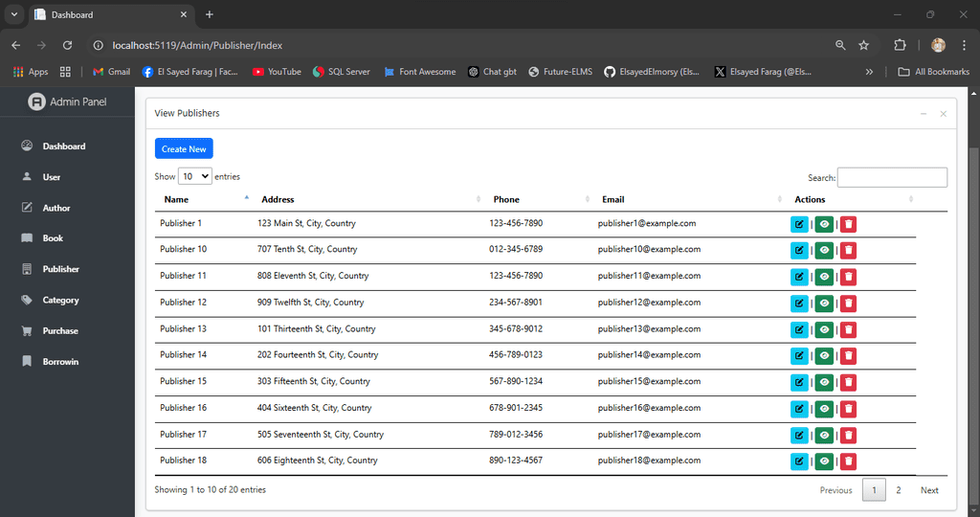Image resolution: width=980 pixels, height=517 pixels.
Task: Sort table by Phone column
Action: click(x=539, y=199)
